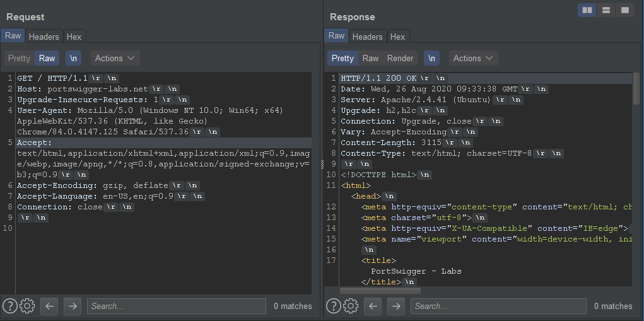The height and width of the screenshot is (321, 644).
Task: Click the 'PortSwigger - Labs' title text
Action: pos(416,271)
